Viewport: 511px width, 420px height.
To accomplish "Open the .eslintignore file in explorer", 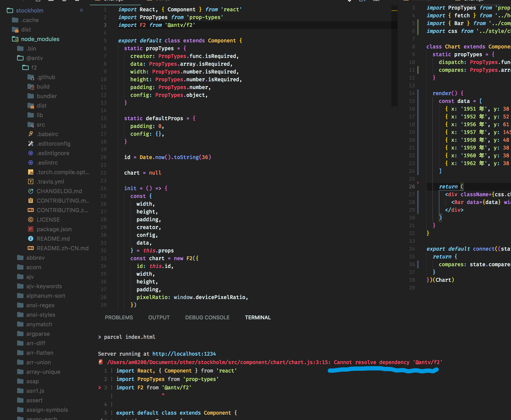I will coord(53,153).
